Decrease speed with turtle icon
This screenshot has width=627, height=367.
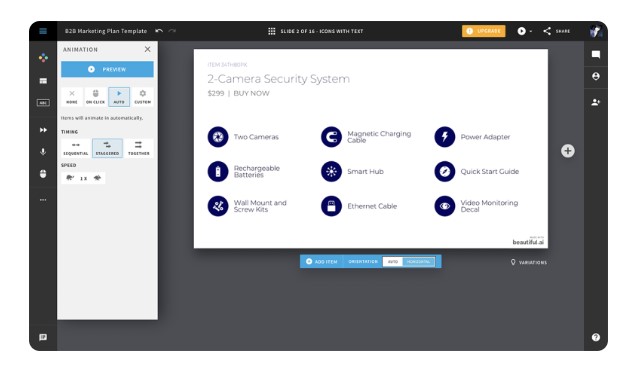point(70,178)
